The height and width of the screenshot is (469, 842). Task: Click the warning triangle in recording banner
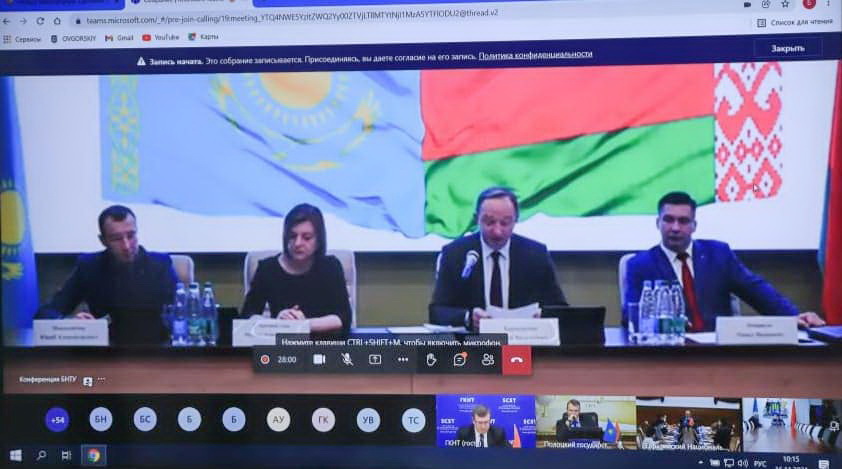(141, 62)
